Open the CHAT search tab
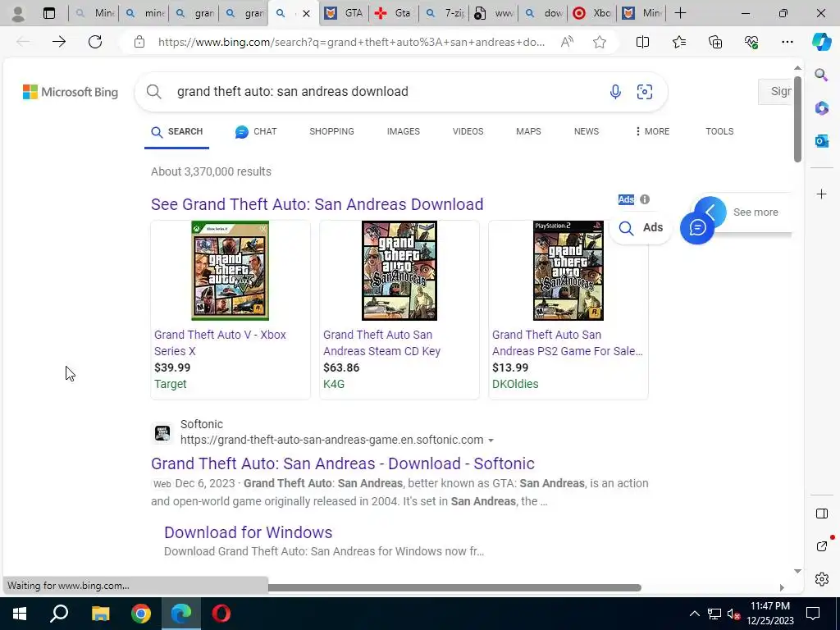 [256, 131]
